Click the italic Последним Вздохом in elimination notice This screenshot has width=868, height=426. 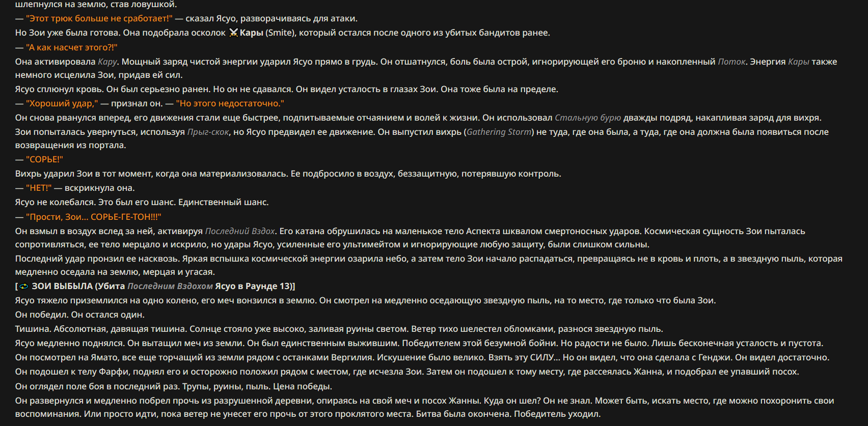click(170, 286)
